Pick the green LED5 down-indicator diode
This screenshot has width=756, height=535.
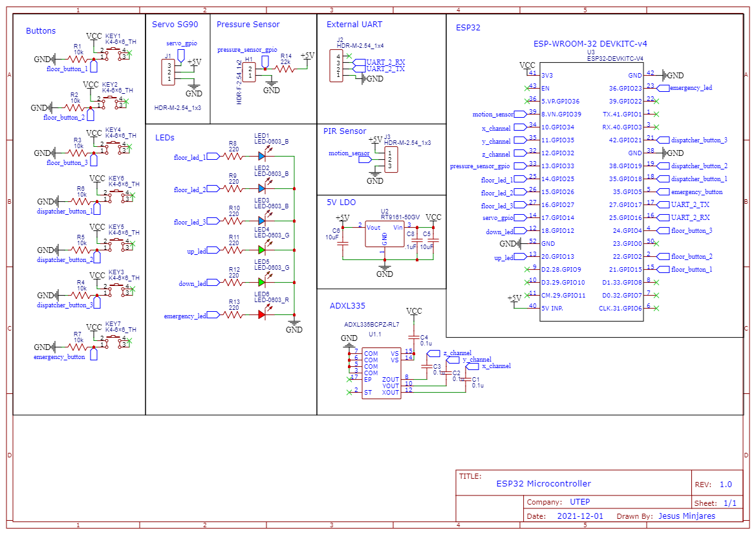pyautogui.click(x=262, y=282)
